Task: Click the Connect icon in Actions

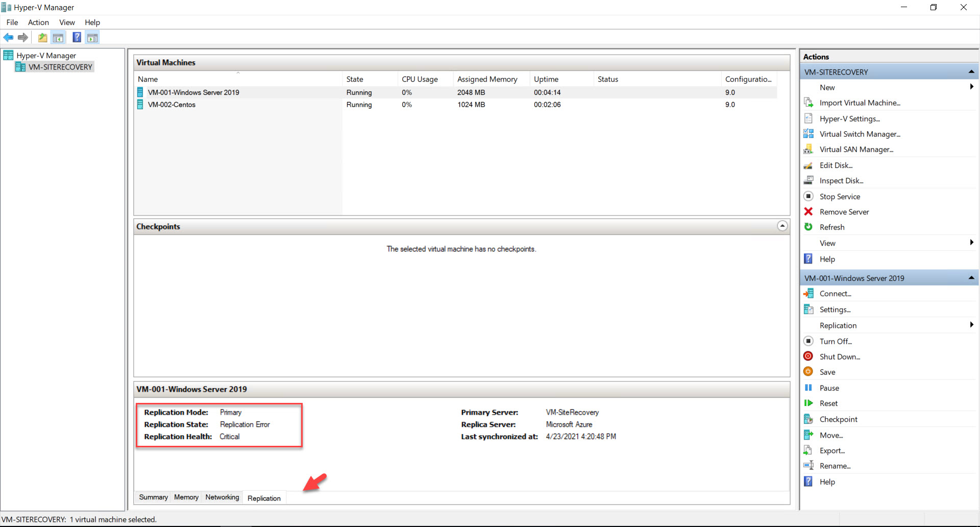Action: click(808, 294)
